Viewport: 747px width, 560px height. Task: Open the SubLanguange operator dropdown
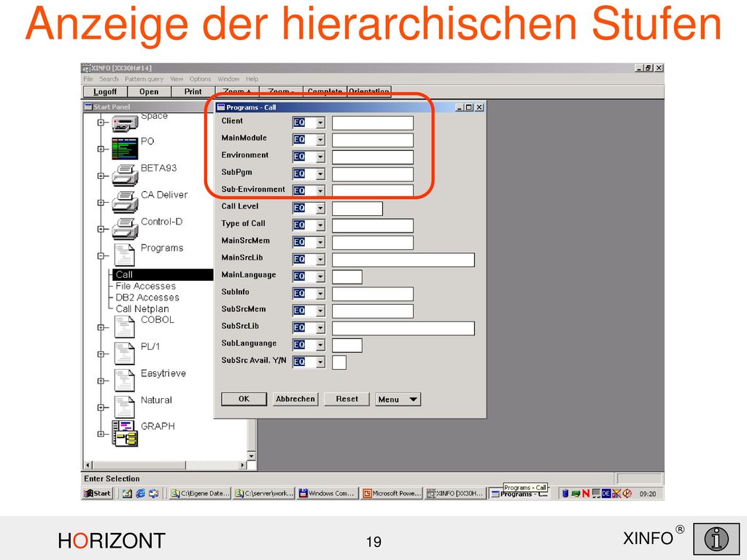tap(320, 345)
